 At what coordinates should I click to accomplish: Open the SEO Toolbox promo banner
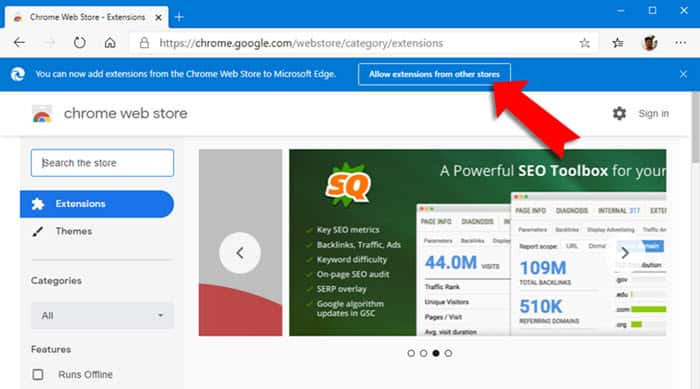pyautogui.click(x=478, y=243)
